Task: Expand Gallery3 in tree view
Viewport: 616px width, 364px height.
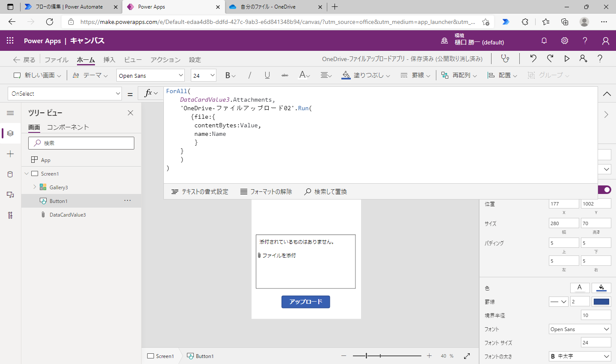Action: [35, 187]
